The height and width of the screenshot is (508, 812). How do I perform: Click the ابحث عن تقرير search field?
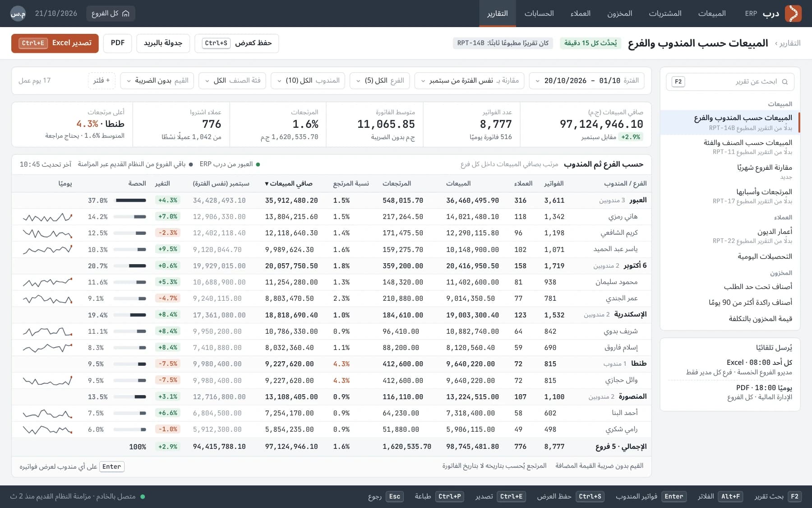[x=730, y=82]
